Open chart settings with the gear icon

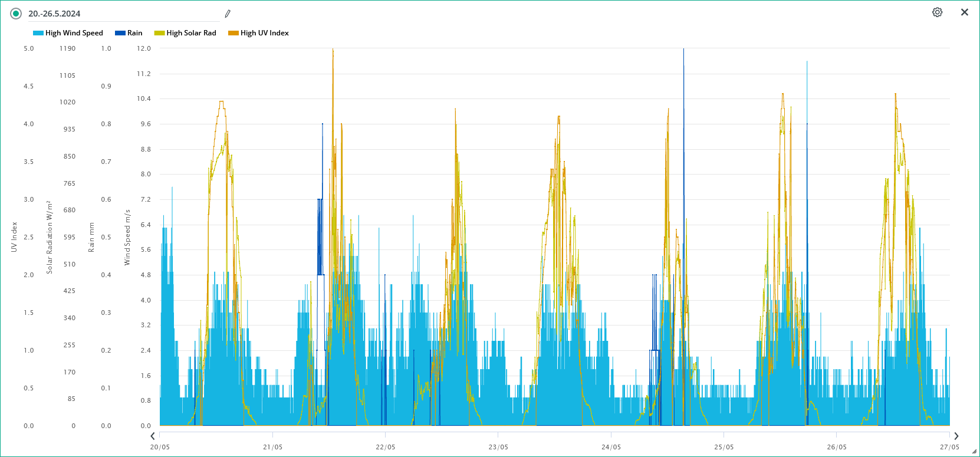937,12
